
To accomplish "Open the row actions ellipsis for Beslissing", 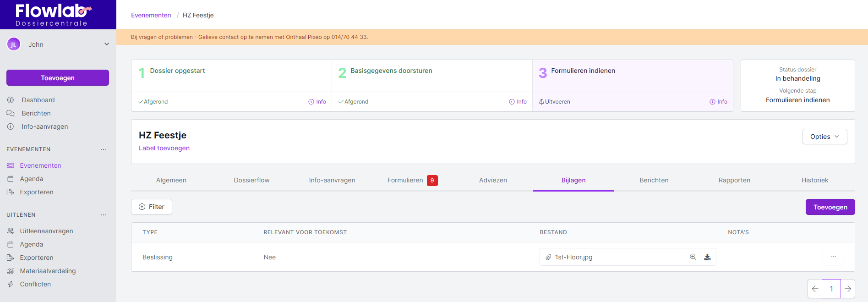I will 833,257.
